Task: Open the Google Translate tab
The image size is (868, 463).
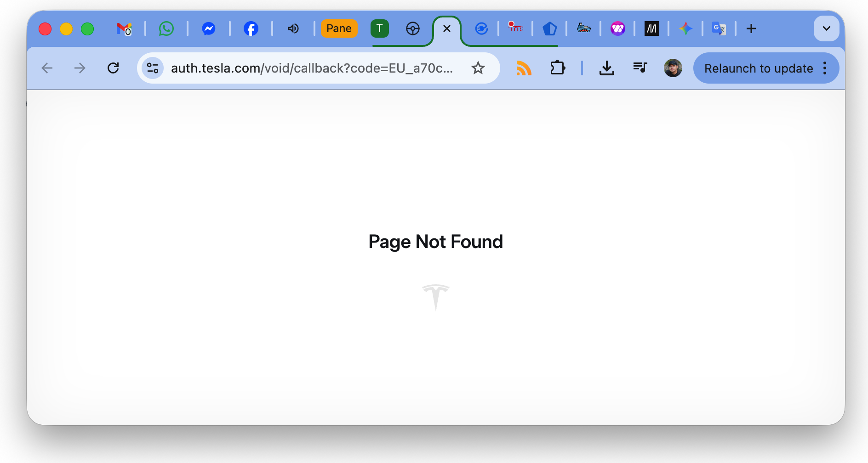Action: (719, 29)
